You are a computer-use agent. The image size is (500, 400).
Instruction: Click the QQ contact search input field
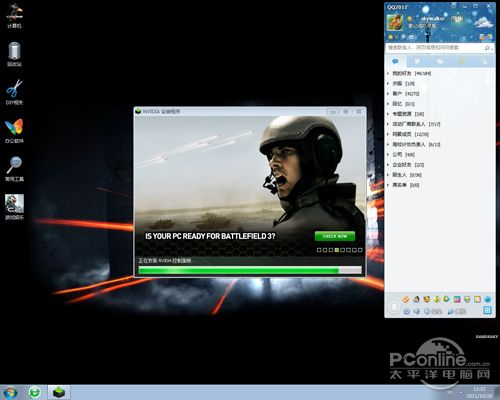click(434, 48)
